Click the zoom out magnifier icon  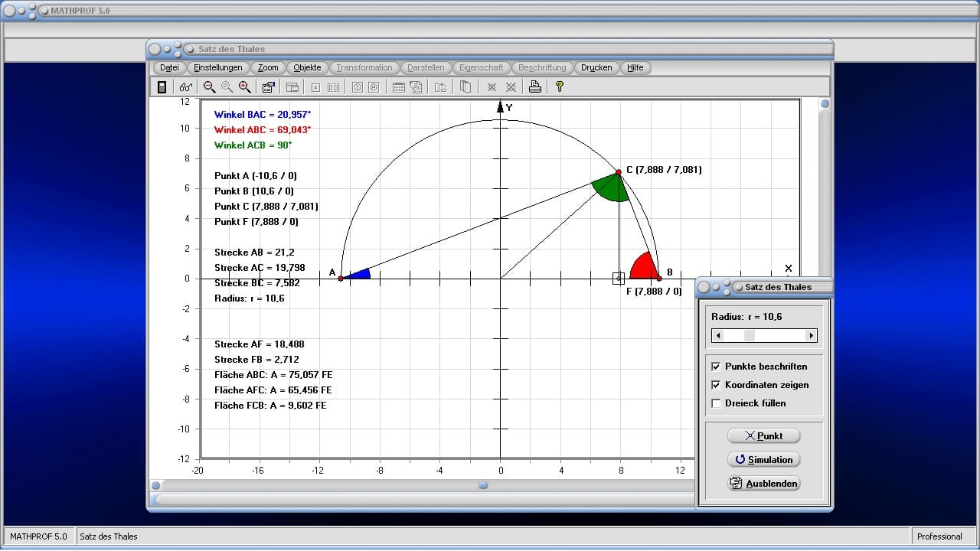tap(209, 87)
